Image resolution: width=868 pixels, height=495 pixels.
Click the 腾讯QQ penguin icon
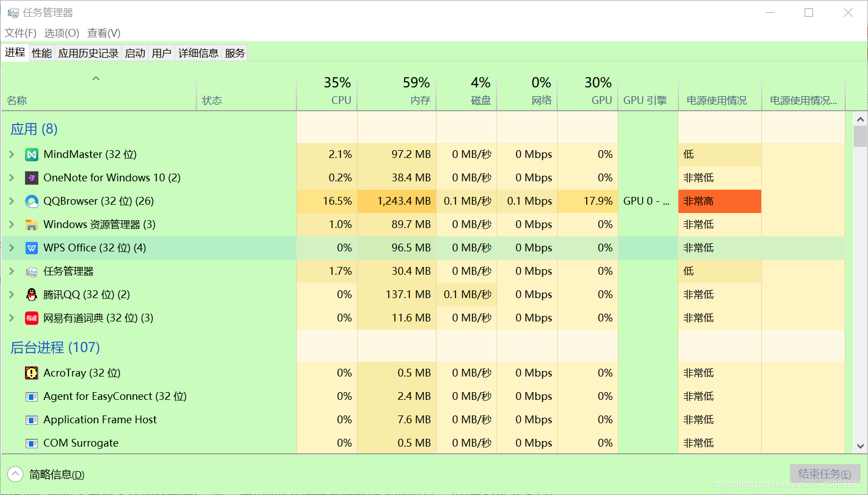tap(32, 295)
